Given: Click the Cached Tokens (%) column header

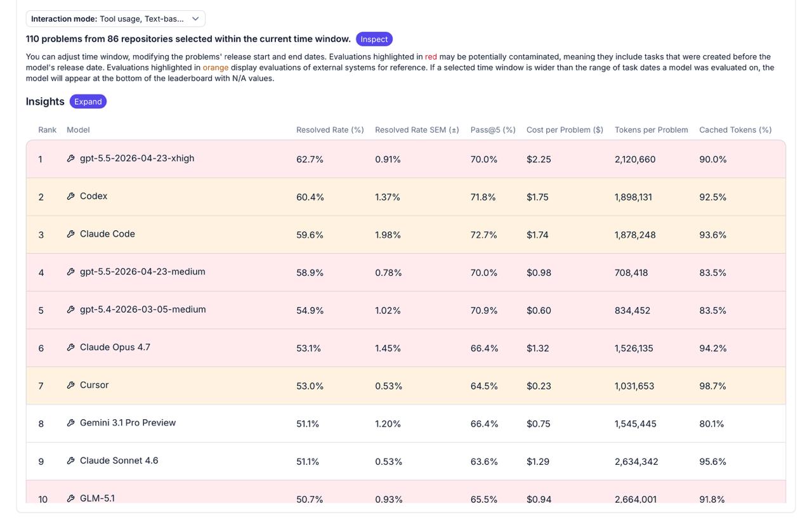Looking at the screenshot, I should pos(735,130).
